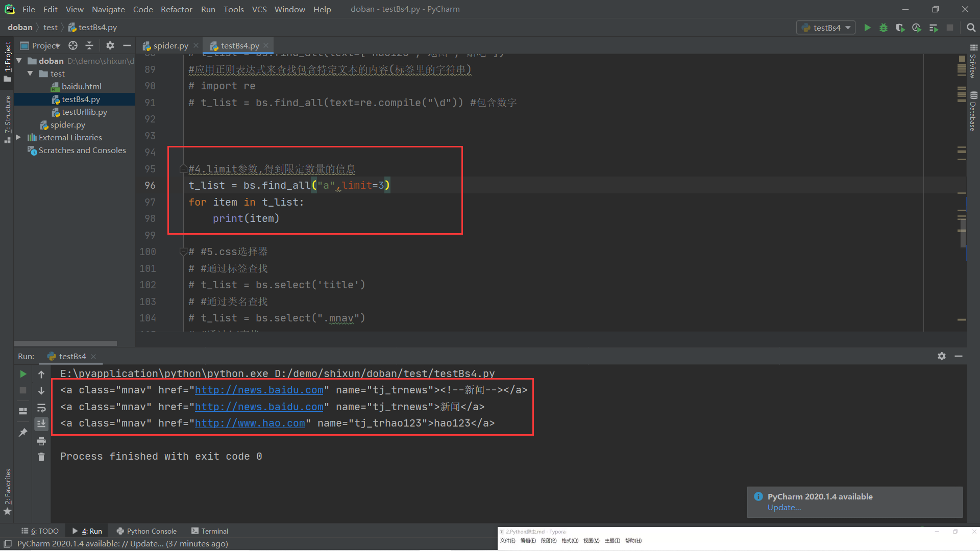The width and height of the screenshot is (980, 551).
Task: Toggle soft-wrap in Run console
Action: tap(41, 408)
